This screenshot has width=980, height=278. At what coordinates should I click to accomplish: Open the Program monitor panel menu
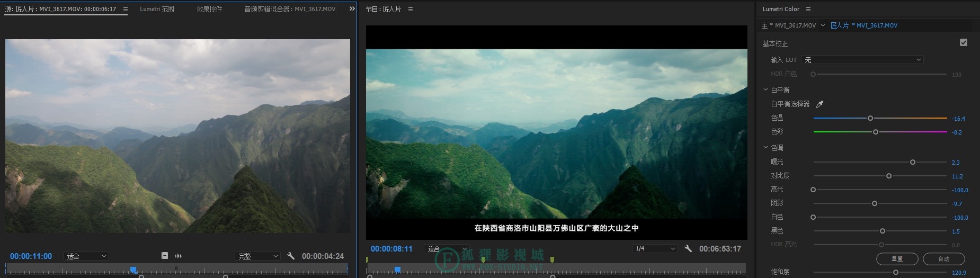point(411,9)
